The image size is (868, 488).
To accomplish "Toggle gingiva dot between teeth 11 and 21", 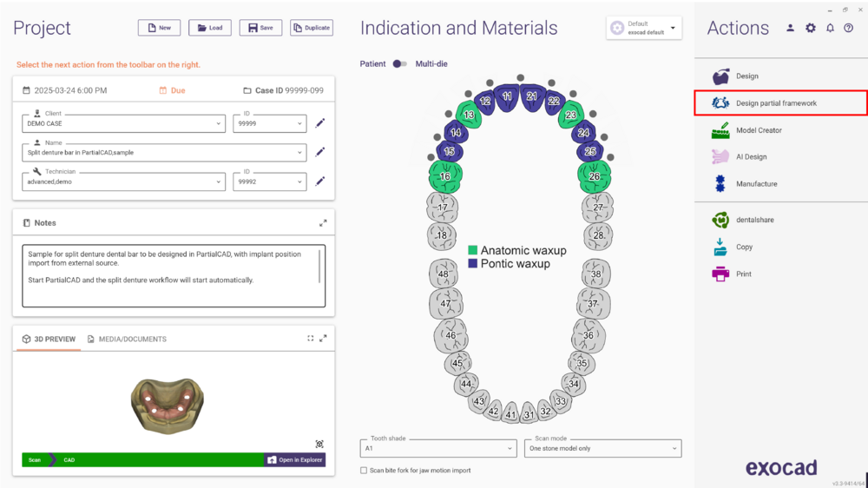I will [x=520, y=77].
